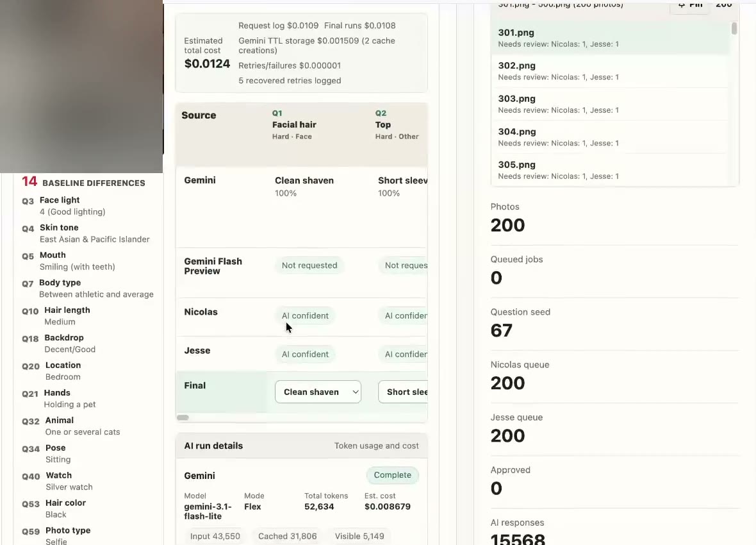Screen dimensions: 756x545
Task: Open the Final dropdown showing Clean shaven
Action: click(318, 392)
